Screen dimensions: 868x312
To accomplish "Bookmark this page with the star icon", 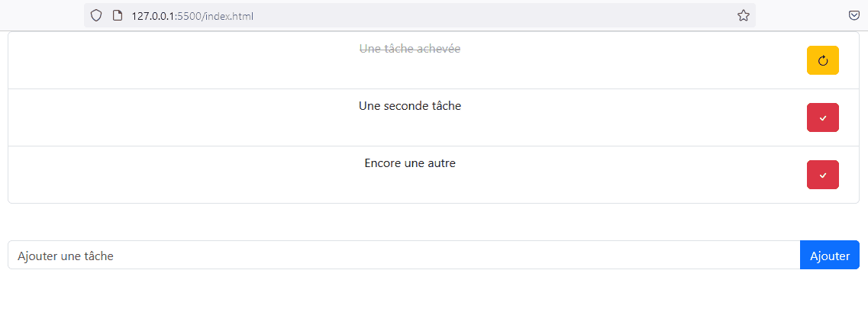I will click(x=743, y=15).
